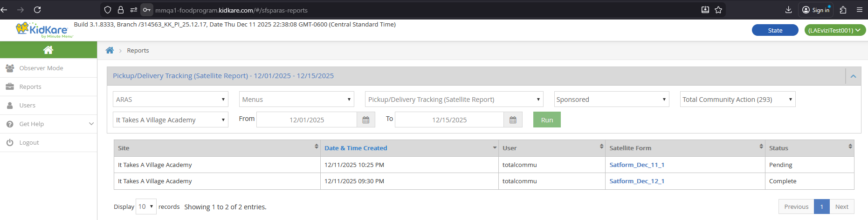Expand the Sponsored dropdown

click(612, 100)
